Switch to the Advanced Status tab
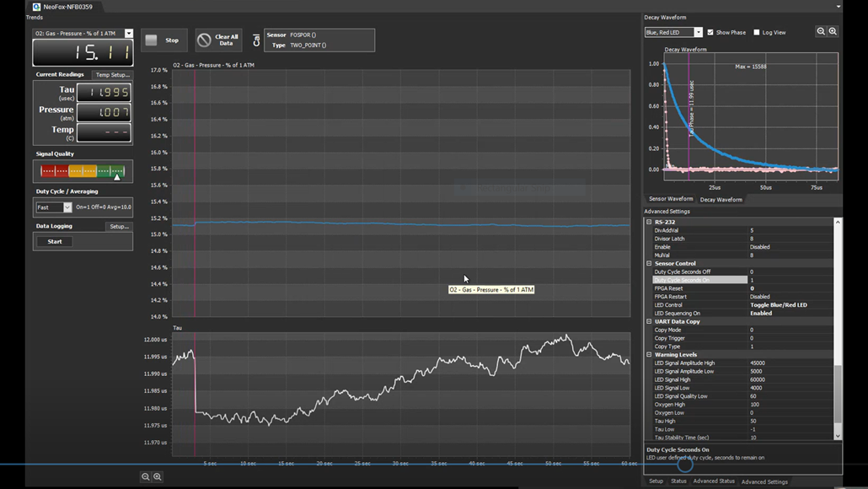 click(713, 481)
